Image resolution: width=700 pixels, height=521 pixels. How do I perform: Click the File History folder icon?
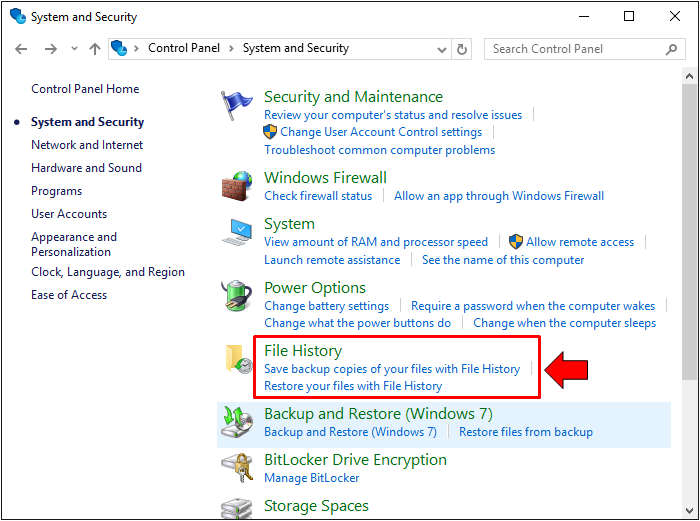[x=237, y=362]
